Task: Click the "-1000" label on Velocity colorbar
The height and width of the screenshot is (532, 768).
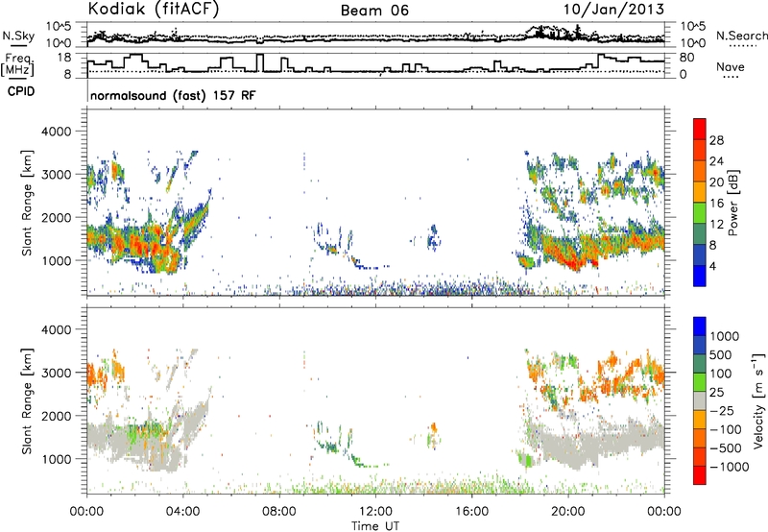Action: [x=730, y=467]
